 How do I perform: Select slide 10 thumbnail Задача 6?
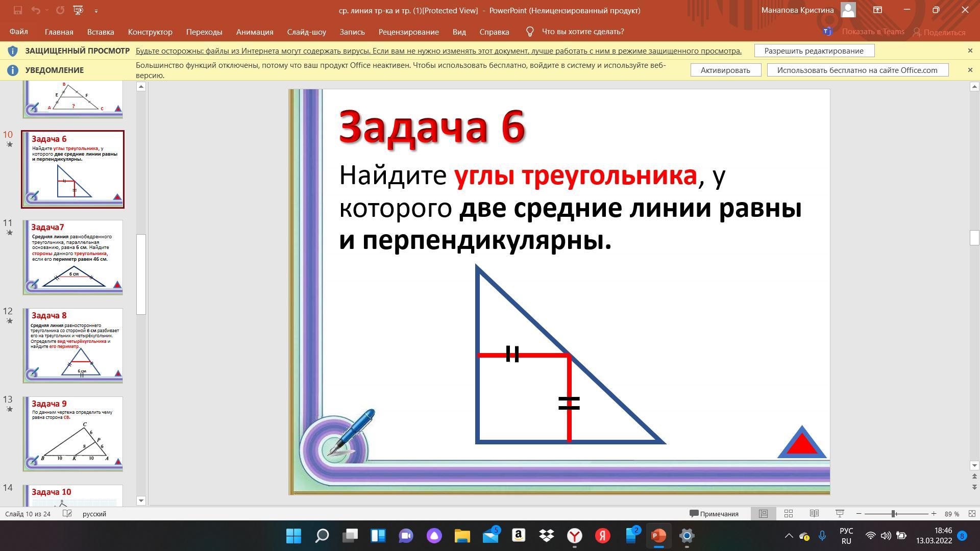coord(72,169)
